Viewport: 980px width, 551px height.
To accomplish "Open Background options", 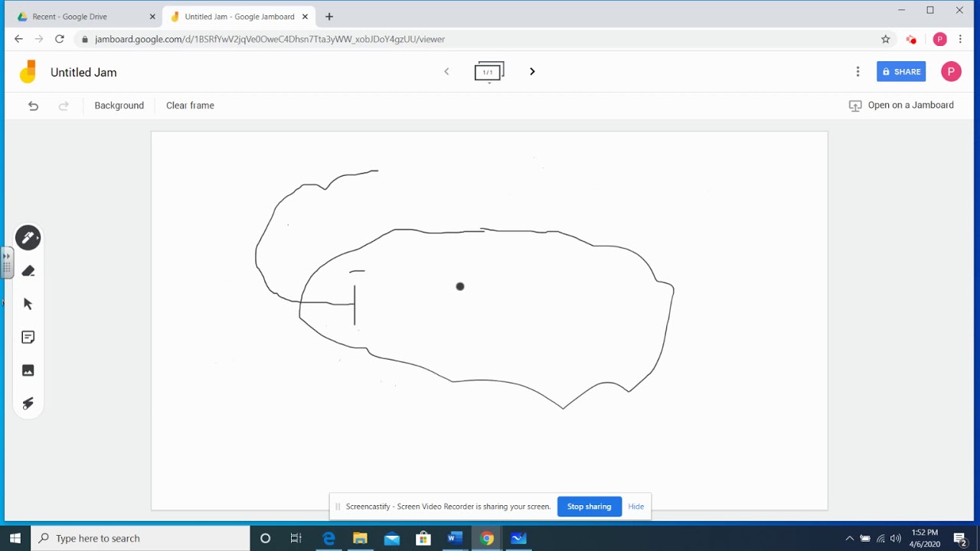I will click(x=119, y=106).
